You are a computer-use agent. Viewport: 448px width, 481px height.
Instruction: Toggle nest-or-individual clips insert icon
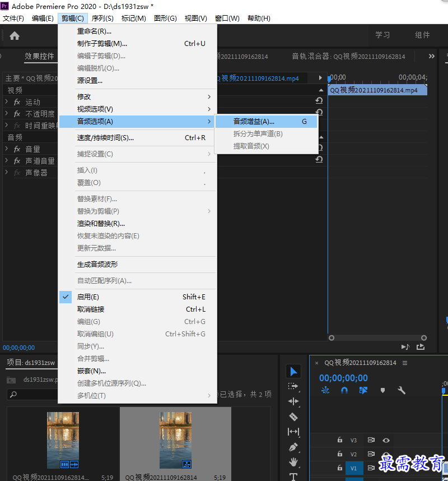coord(325,390)
